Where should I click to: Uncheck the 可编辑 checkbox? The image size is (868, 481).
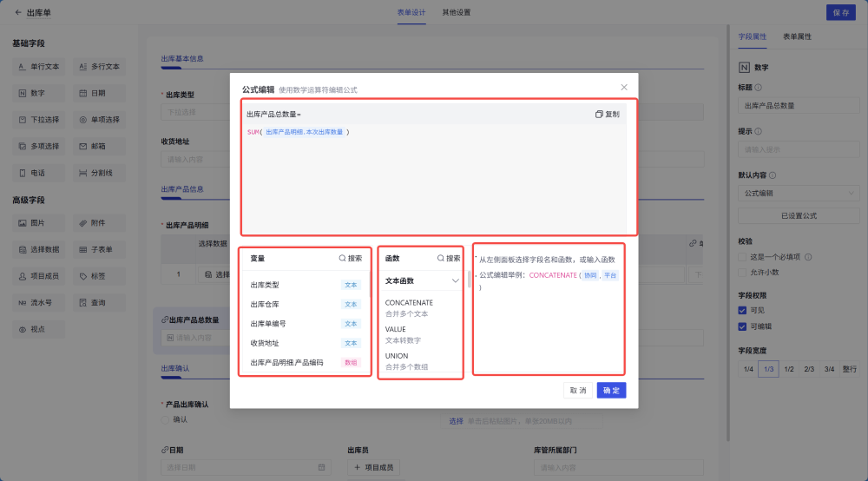[x=742, y=326]
